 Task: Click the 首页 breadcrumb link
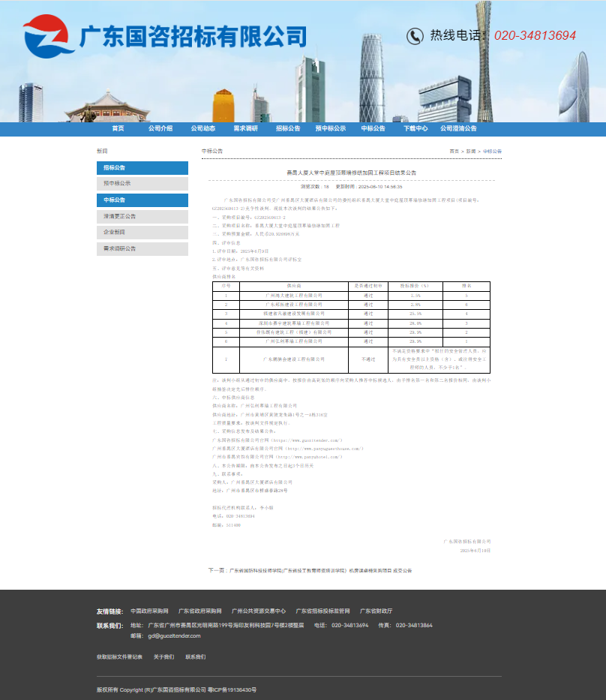pos(454,152)
